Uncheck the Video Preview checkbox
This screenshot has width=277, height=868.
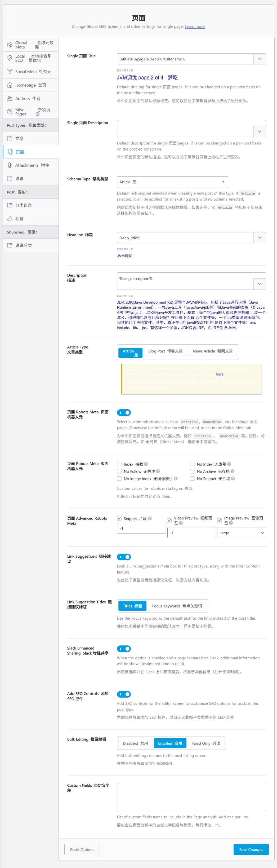pyautogui.click(x=169, y=521)
